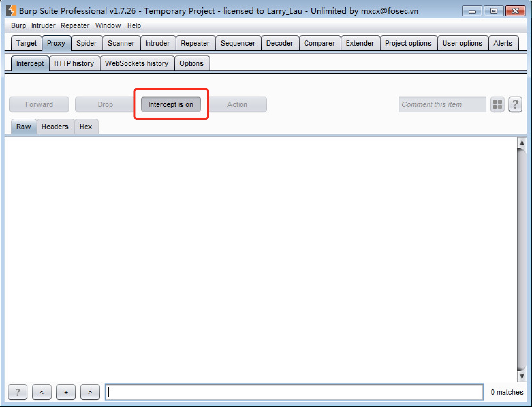
Task: Click the vertical scrollbar track
Action: tap(522, 259)
